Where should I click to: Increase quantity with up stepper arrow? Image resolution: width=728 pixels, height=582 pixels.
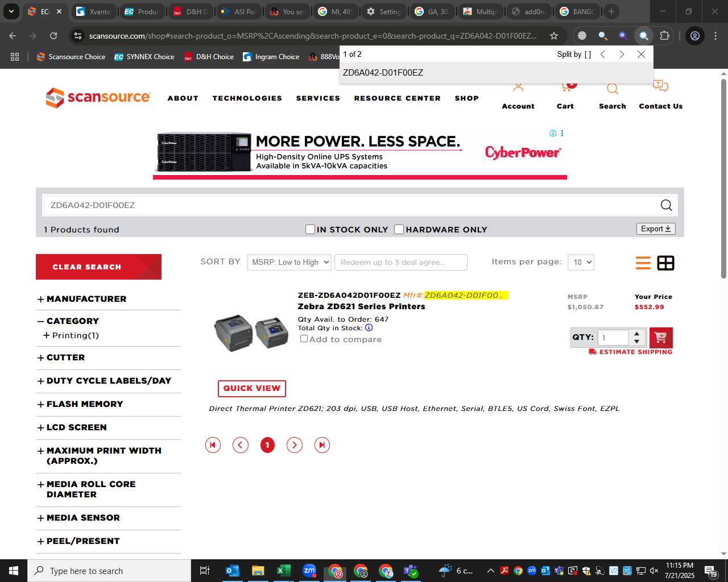637,334
